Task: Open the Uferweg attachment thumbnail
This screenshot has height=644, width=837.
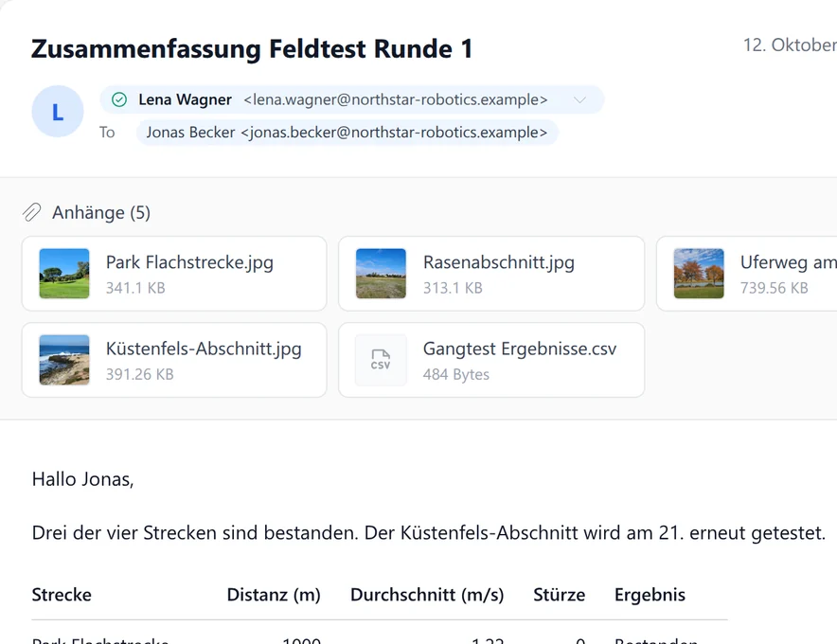Action: pyautogui.click(x=699, y=274)
